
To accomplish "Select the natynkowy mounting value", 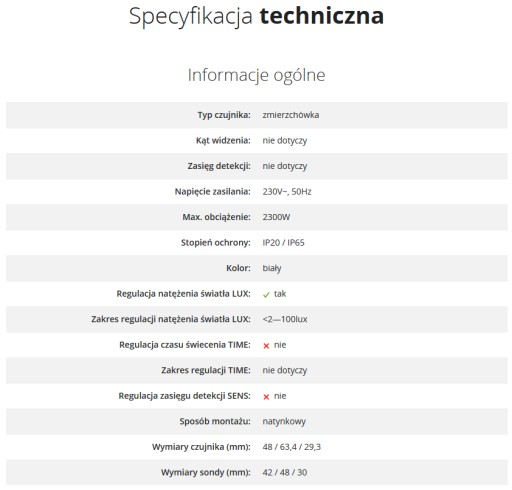I will 284,421.
